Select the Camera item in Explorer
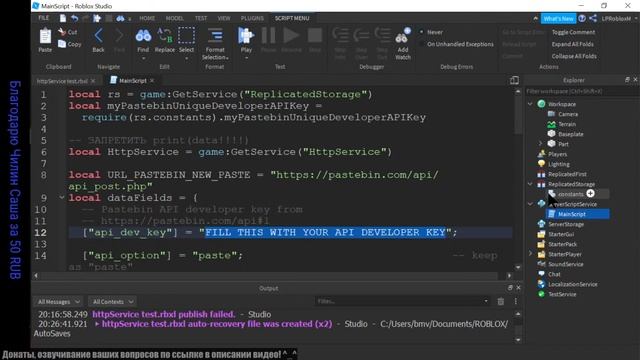 tap(568, 114)
